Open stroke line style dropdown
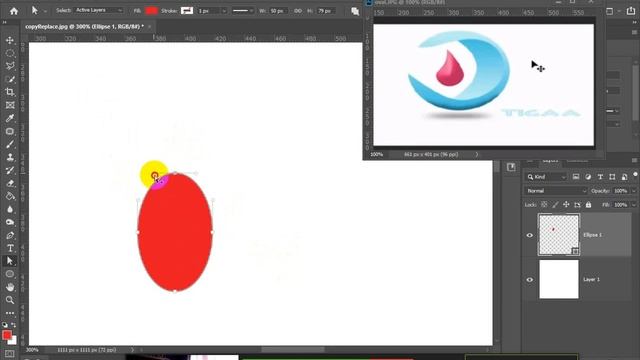The width and height of the screenshot is (640, 360). 243,11
